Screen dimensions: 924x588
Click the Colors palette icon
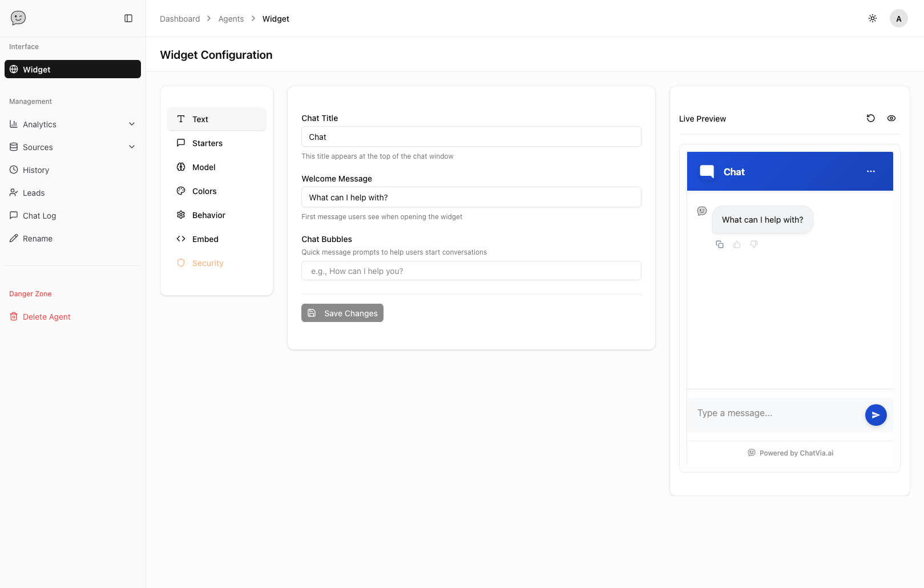[180, 191]
